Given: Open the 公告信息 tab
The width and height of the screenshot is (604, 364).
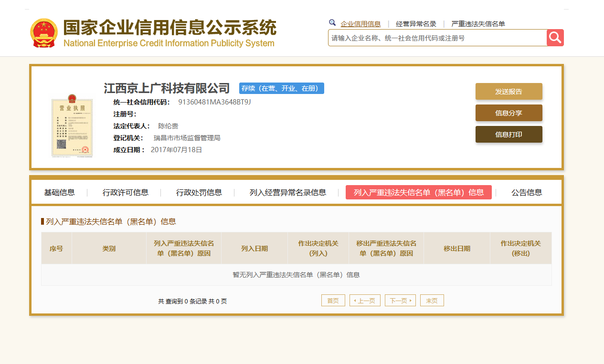Looking at the screenshot, I should pos(527,193).
